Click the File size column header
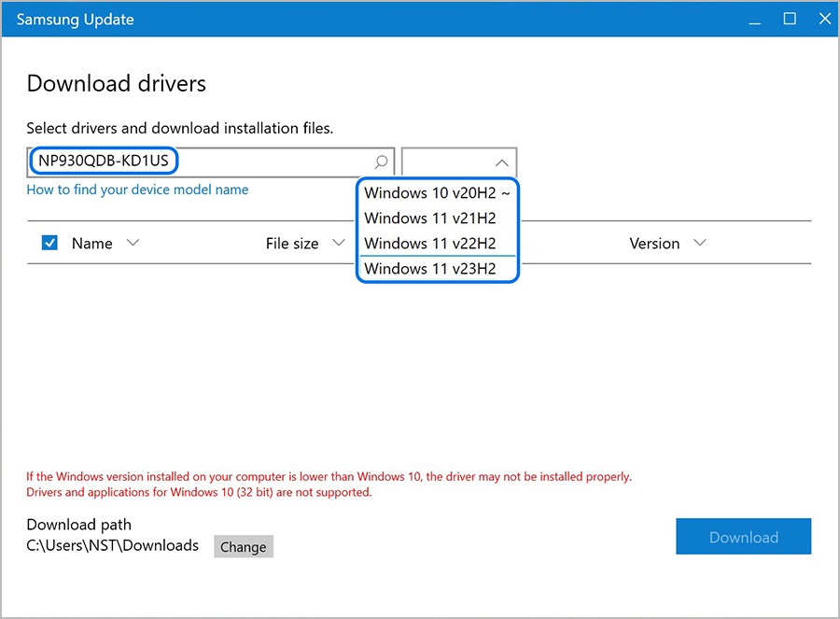 click(x=292, y=244)
